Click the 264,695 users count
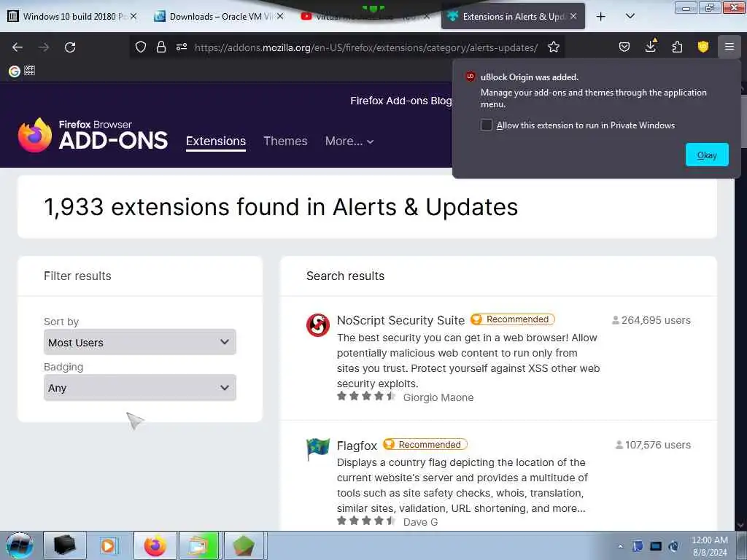 651,320
